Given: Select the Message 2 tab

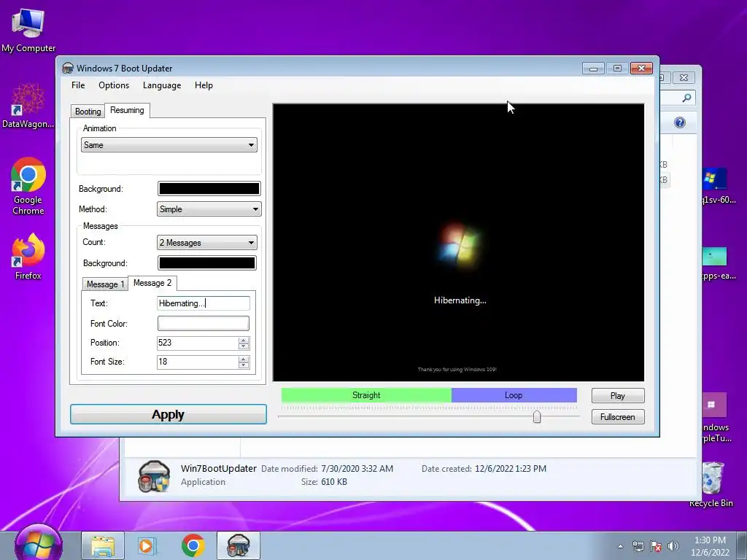Looking at the screenshot, I should click(x=152, y=283).
